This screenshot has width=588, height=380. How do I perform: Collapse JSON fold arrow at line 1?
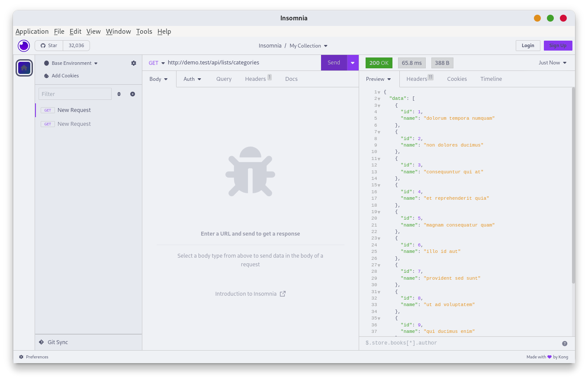(379, 93)
